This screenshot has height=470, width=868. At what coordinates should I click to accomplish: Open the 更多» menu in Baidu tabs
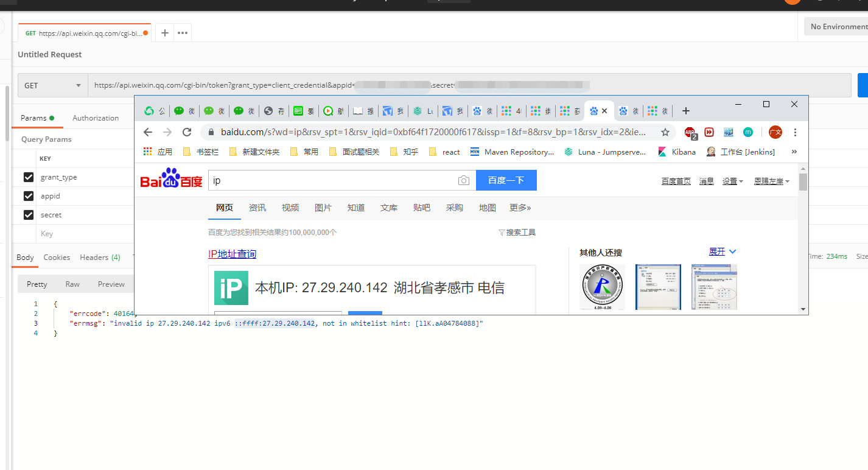pyautogui.click(x=520, y=208)
